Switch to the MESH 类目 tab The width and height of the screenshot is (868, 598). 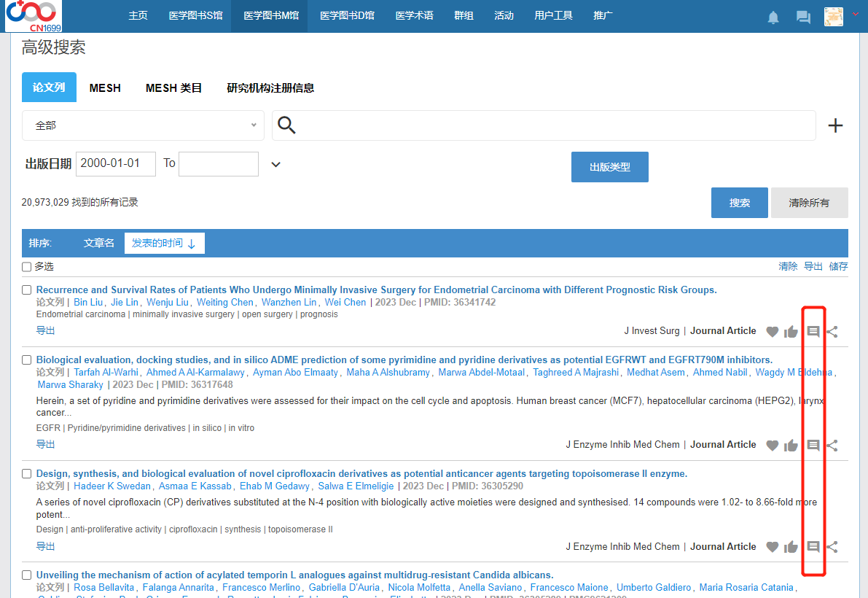point(173,88)
